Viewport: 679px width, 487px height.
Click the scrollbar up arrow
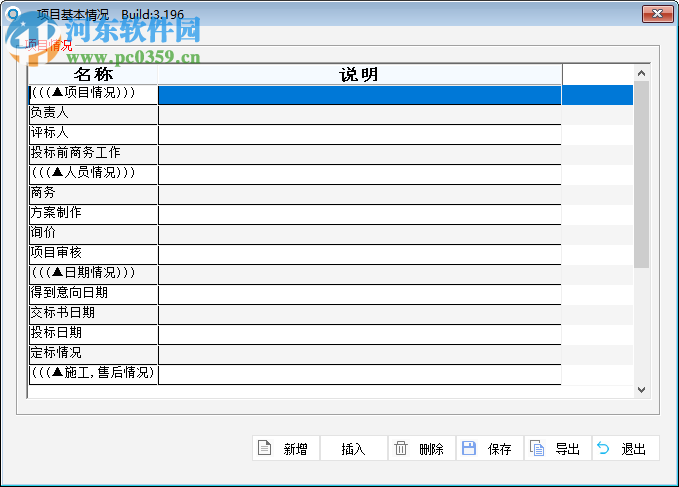(641, 73)
